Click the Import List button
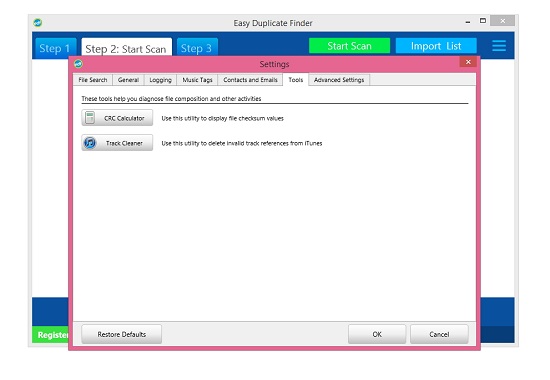550x380 pixels. pos(436,46)
